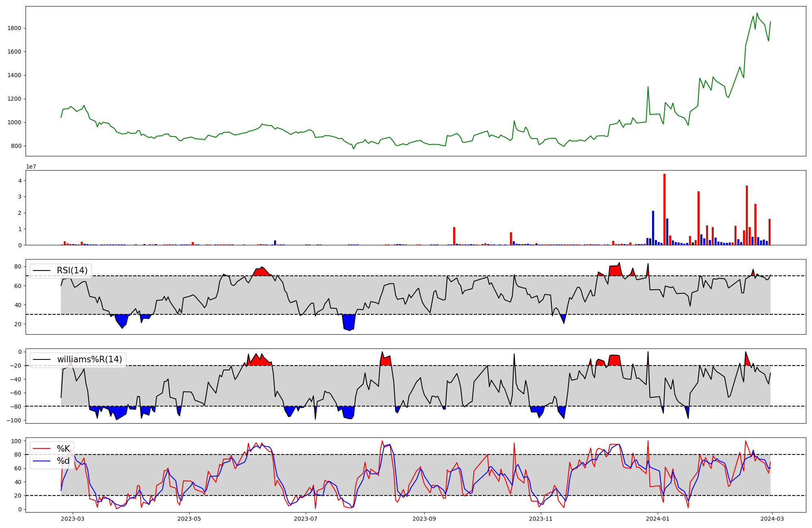Image resolution: width=812 pixels, height=528 pixels.
Task: Click the williams%R(14) legend label
Action: coord(89,359)
